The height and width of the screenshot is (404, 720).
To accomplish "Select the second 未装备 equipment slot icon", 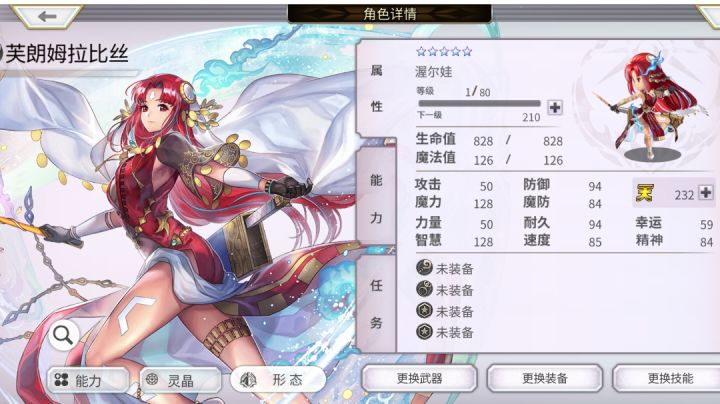I will pyautogui.click(x=424, y=289).
